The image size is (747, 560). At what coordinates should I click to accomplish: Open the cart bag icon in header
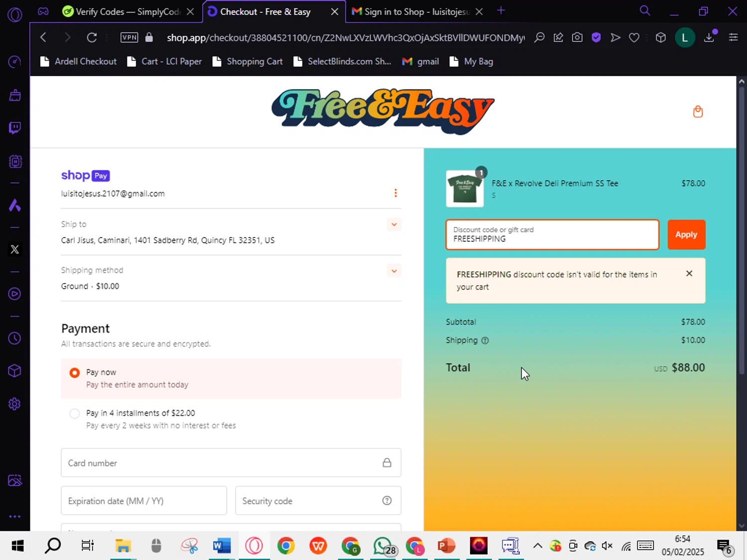(698, 112)
